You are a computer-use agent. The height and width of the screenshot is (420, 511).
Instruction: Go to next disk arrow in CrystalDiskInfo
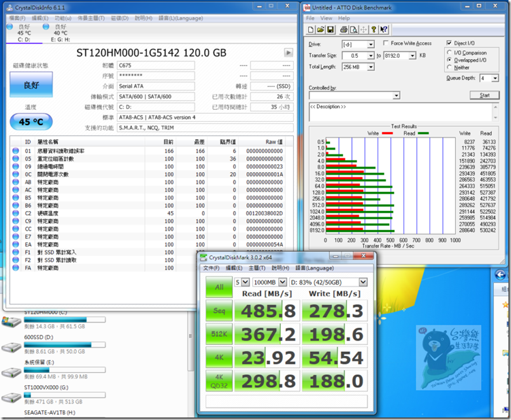click(x=289, y=53)
